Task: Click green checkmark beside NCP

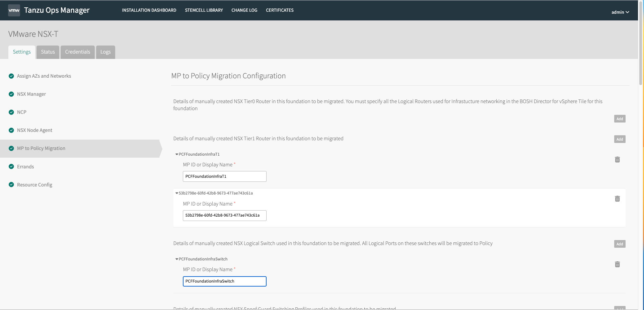Action: [11, 112]
